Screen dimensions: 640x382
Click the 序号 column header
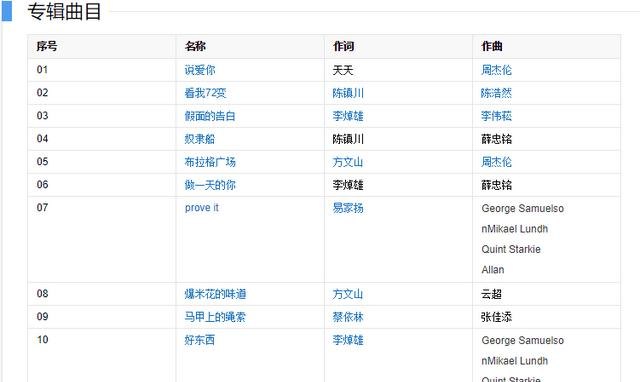47,46
